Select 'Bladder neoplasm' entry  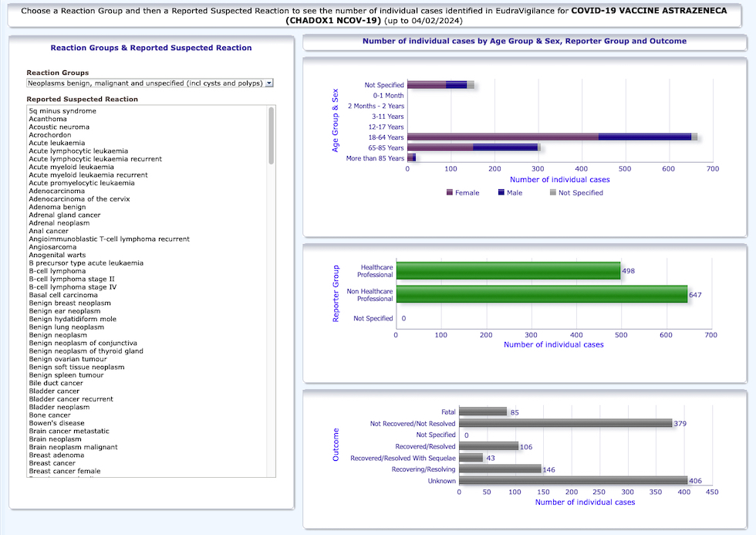[x=59, y=407]
